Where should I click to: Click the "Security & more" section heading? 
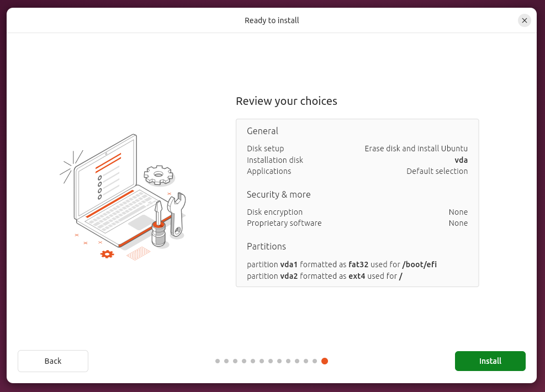tap(278, 194)
